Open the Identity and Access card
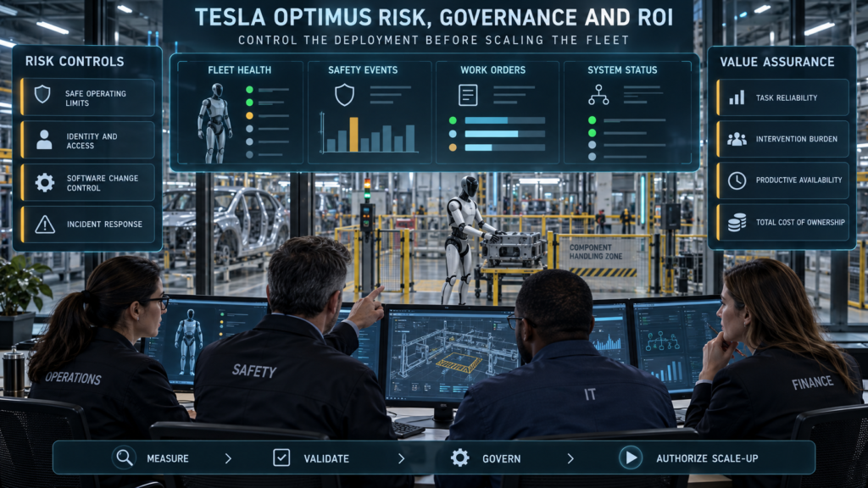Viewport: 868px width, 488px height. pyautogui.click(x=87, y=140)
